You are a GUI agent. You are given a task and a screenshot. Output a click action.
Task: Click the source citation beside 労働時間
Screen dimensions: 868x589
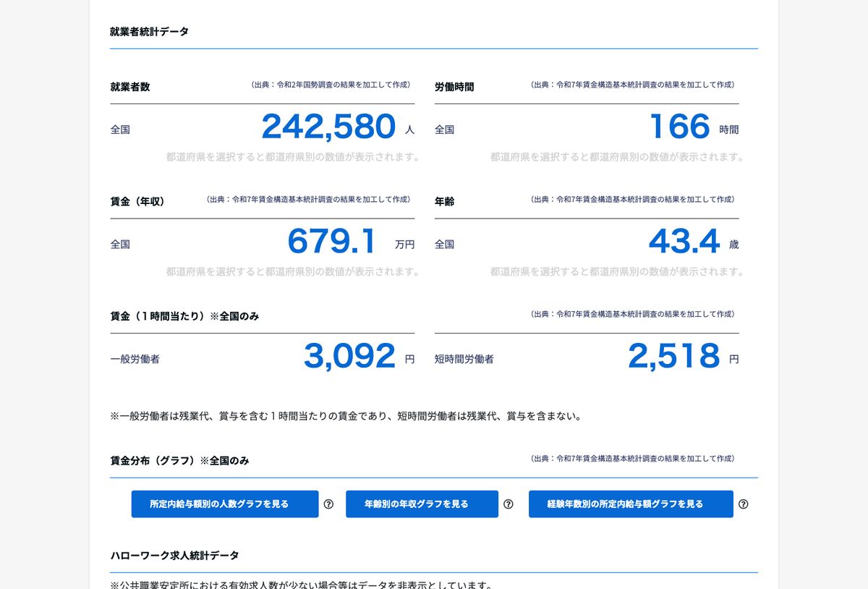pyautogui.click(x=633, y=85)
